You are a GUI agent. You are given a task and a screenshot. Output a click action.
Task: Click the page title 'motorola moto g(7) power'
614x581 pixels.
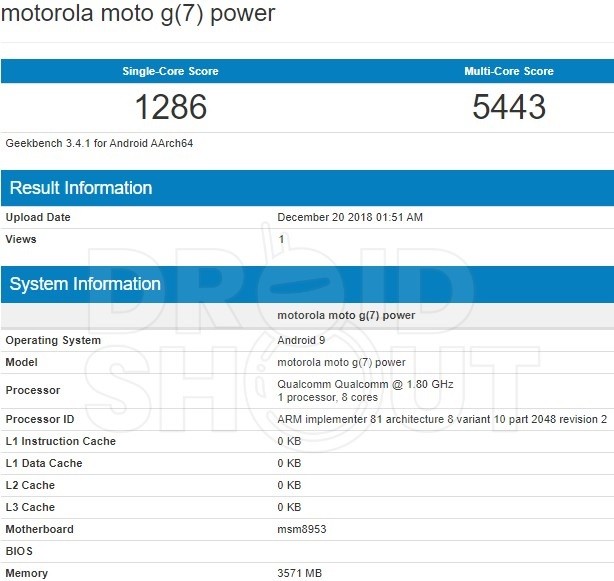coord(138,14)
